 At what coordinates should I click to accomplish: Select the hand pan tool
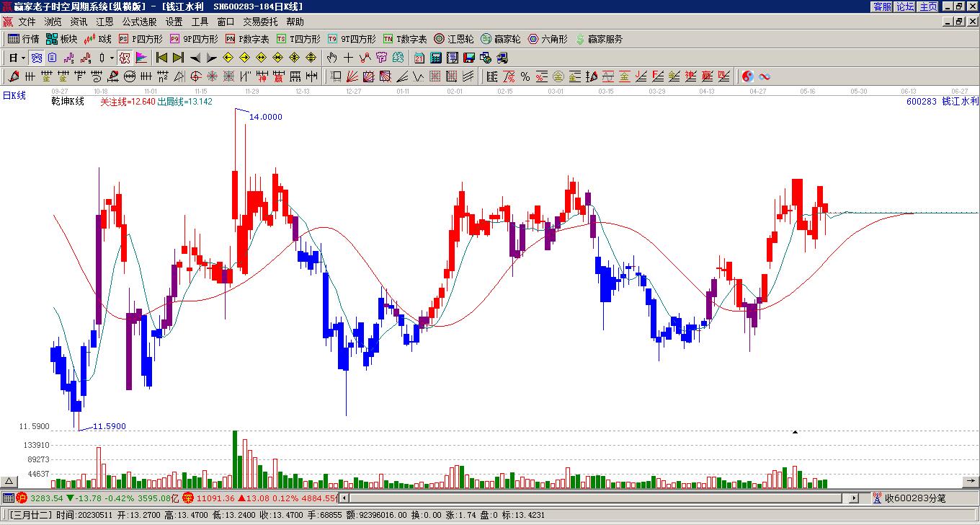(331, 58)
